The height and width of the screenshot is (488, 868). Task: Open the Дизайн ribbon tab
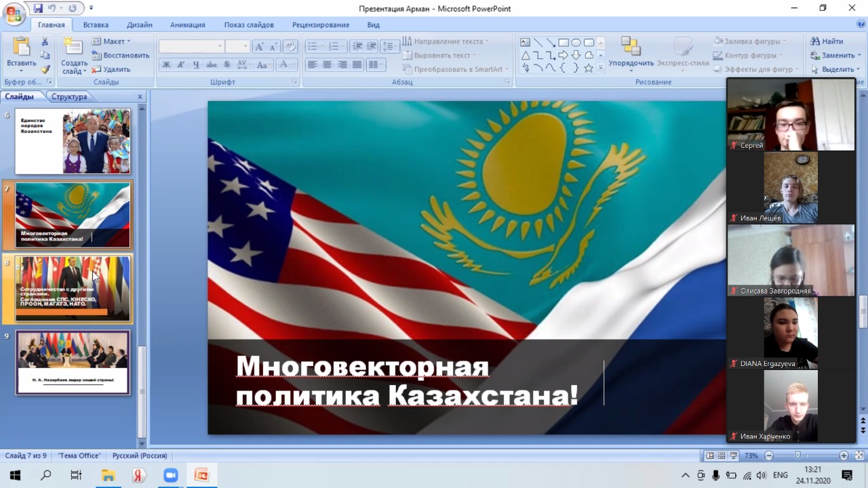(x=139, y=25)
